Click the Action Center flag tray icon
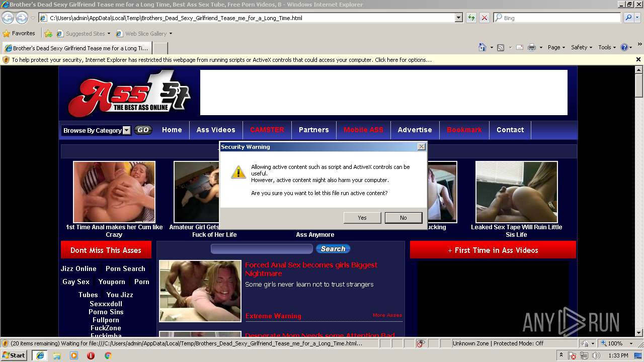The image size is (644, 362). pos(573,355)
